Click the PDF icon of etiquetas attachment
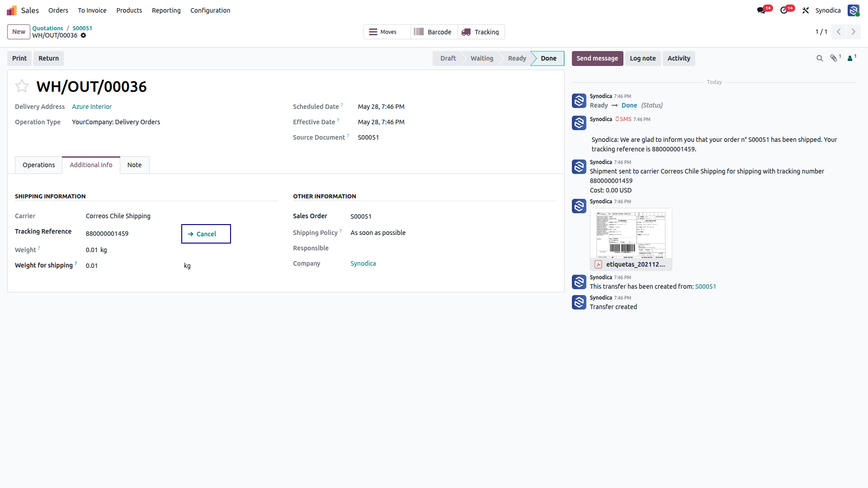 599,264
